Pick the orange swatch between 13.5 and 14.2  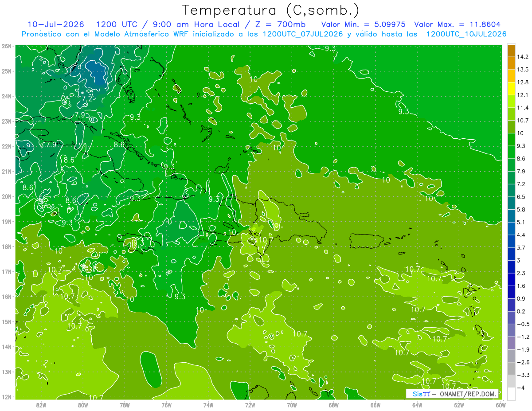(x=511, y=63)
